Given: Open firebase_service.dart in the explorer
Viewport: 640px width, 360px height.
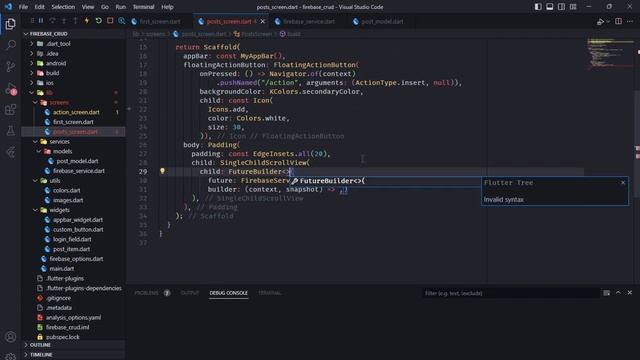Looking at the screenshot, I should pos(79,171).
